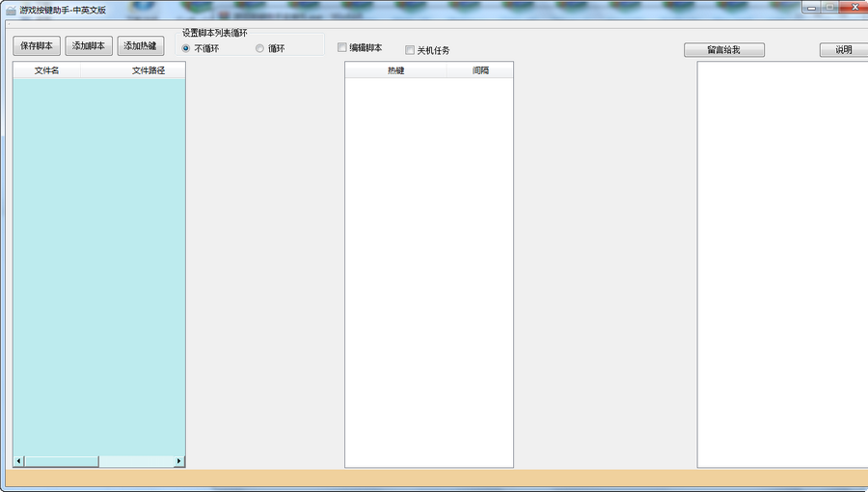Click the 热键 column header
Viewport: 868px width, 492px height.
(x=395, y=70)
